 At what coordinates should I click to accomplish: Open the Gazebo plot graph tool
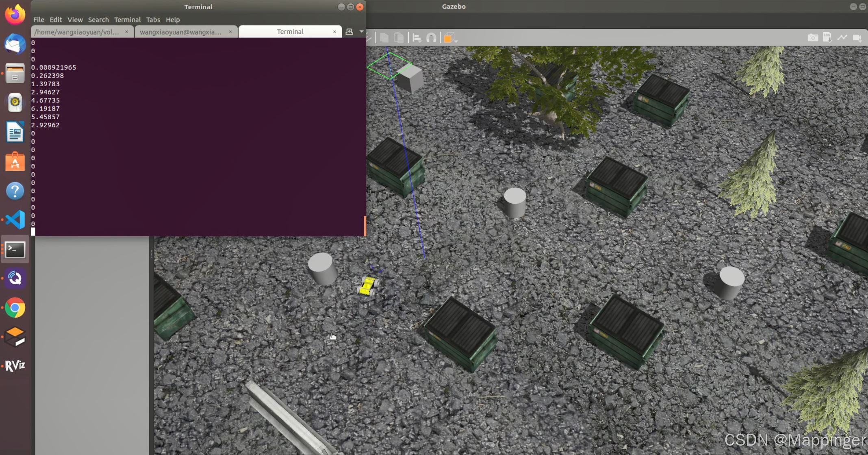[842, 38]
